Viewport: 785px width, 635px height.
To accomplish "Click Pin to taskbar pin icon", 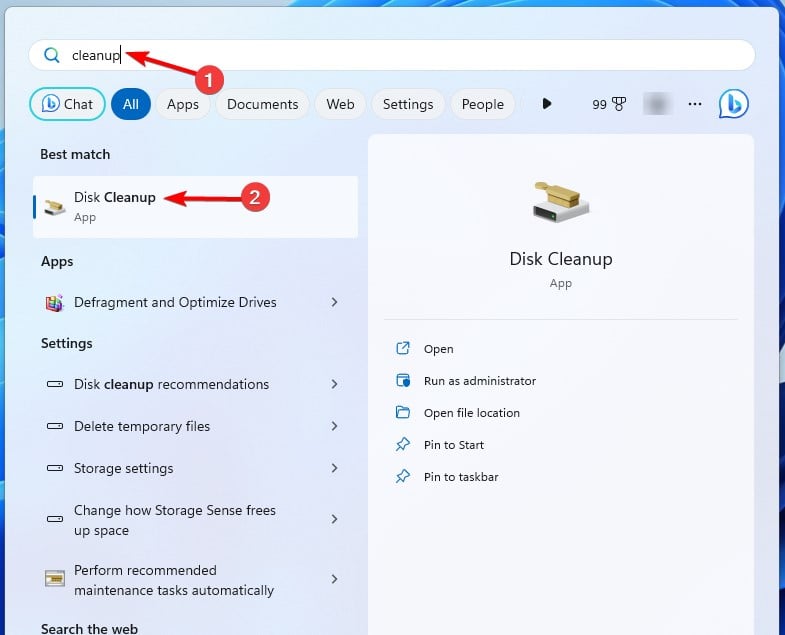I will (403, 476).
